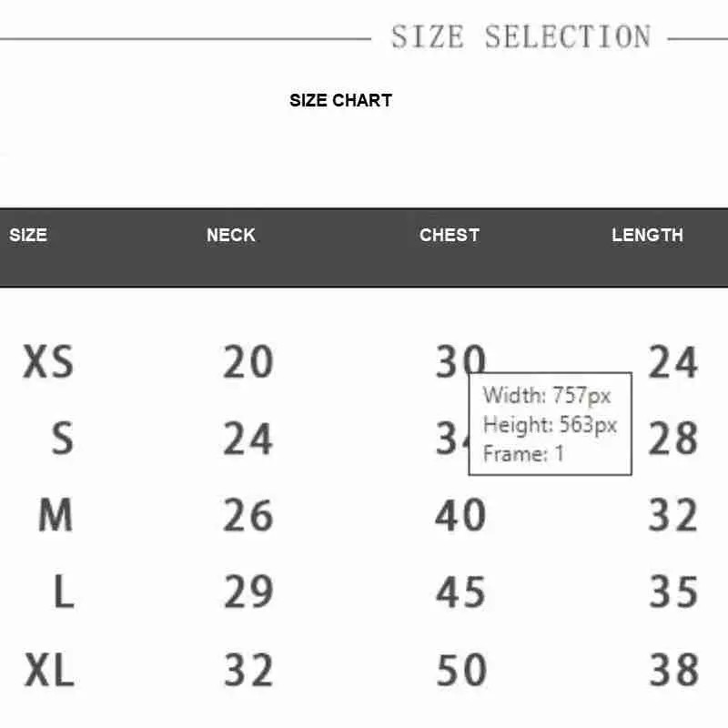Click the chest value 45 for L
The width and height of the screenshot is (728, 728).
click(461, 591)
